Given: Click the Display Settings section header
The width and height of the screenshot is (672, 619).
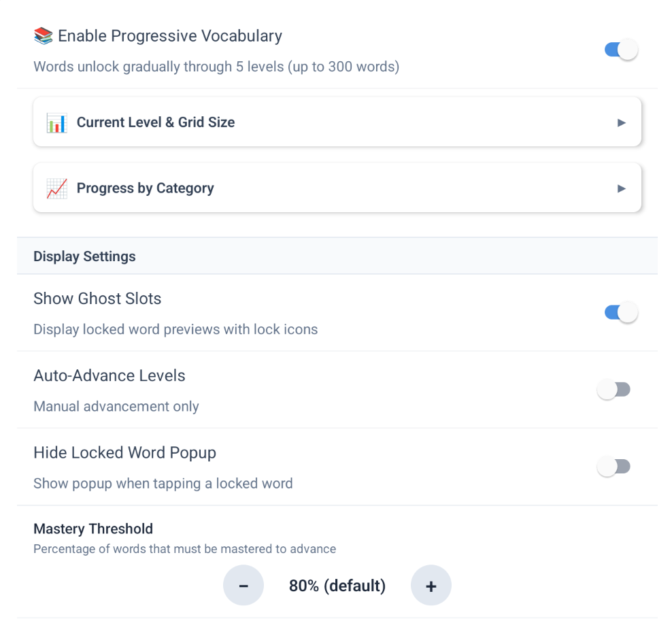Looking at the screenshot, I should (84, 256).
